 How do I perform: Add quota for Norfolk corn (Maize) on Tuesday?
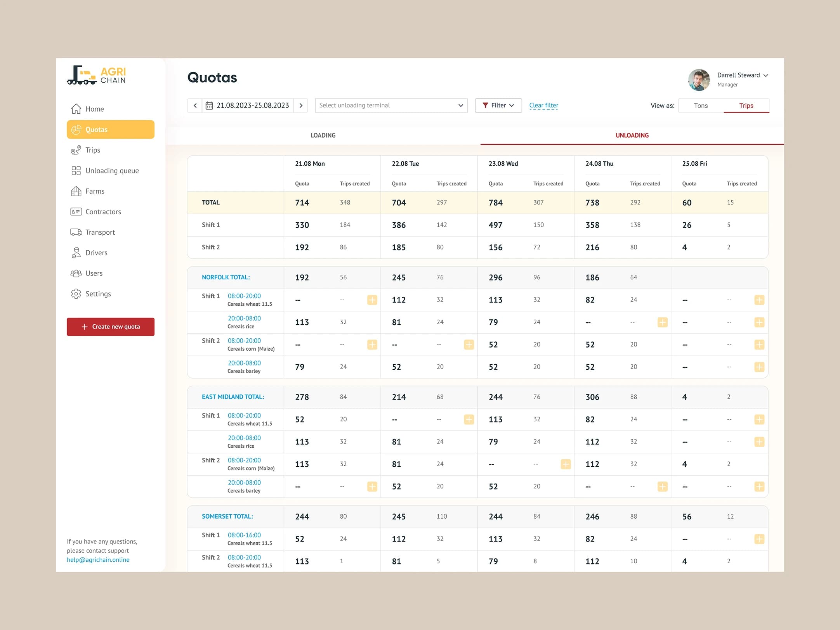click(x=469, y=344)
